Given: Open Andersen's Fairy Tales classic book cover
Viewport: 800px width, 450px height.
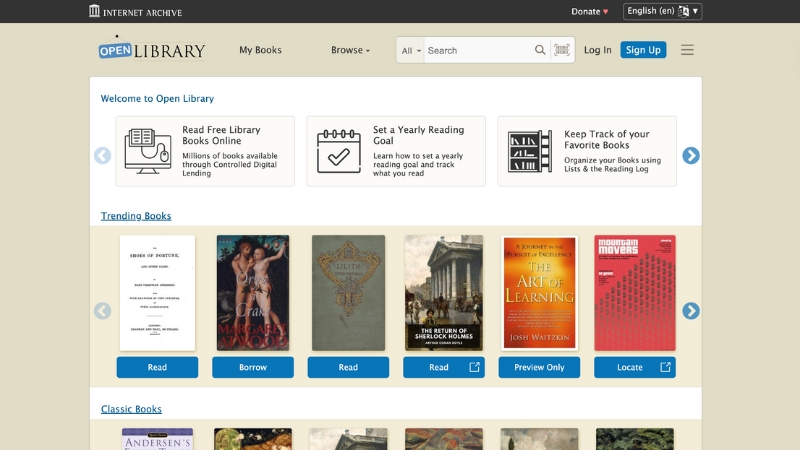Looking at the screenshot, I should (x=157, y=439).
